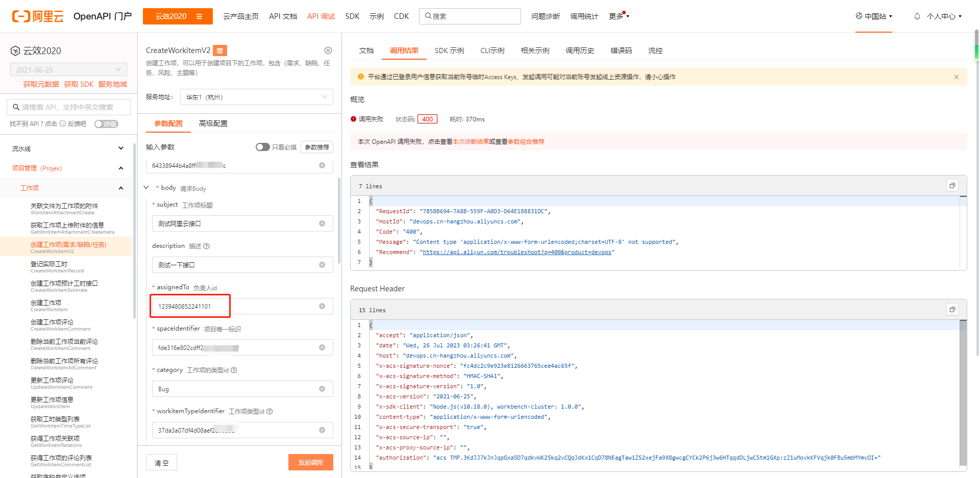
Task: Click the feedback smiley next to CreateWorkitemV2
Action: tap(328, 51)
